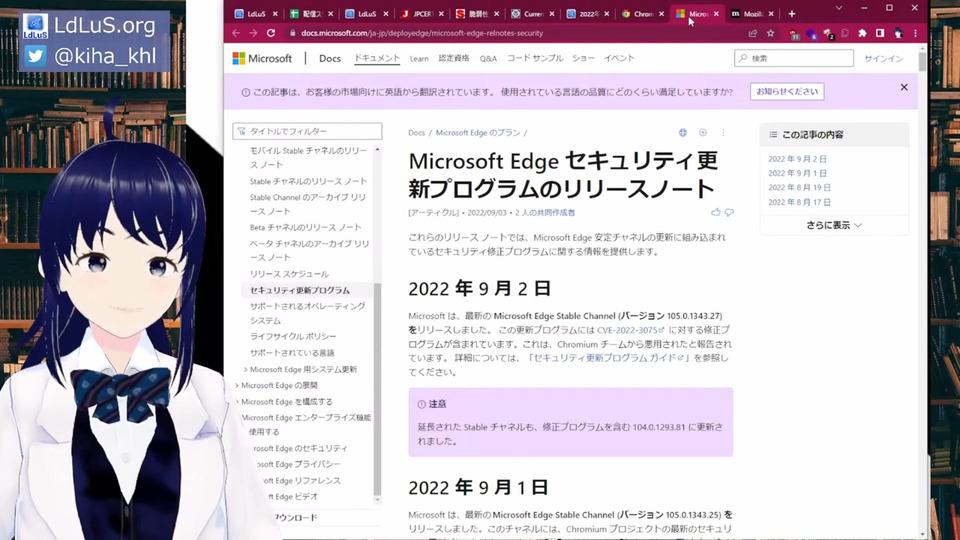Open the イベント menu item
The image size is (960, 540).
[x=619, y=58]
